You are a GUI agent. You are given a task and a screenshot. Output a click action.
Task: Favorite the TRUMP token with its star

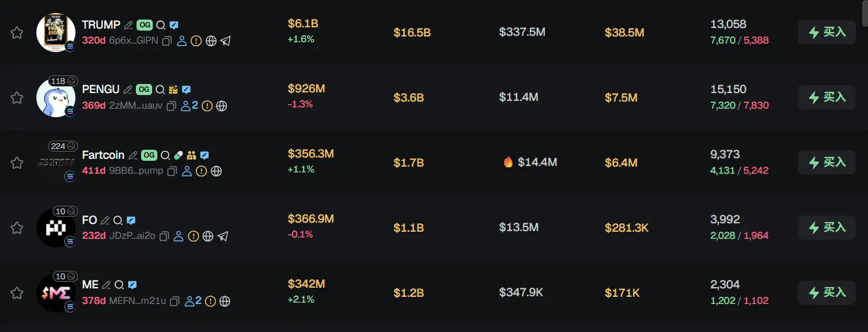point(17,33)
